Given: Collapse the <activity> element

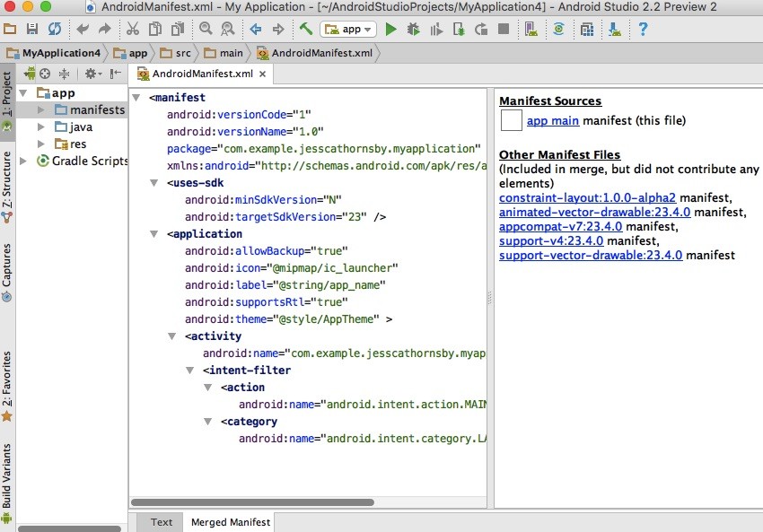Looking at the screenshot, I should pyautogui.click(x=171, y=336).
